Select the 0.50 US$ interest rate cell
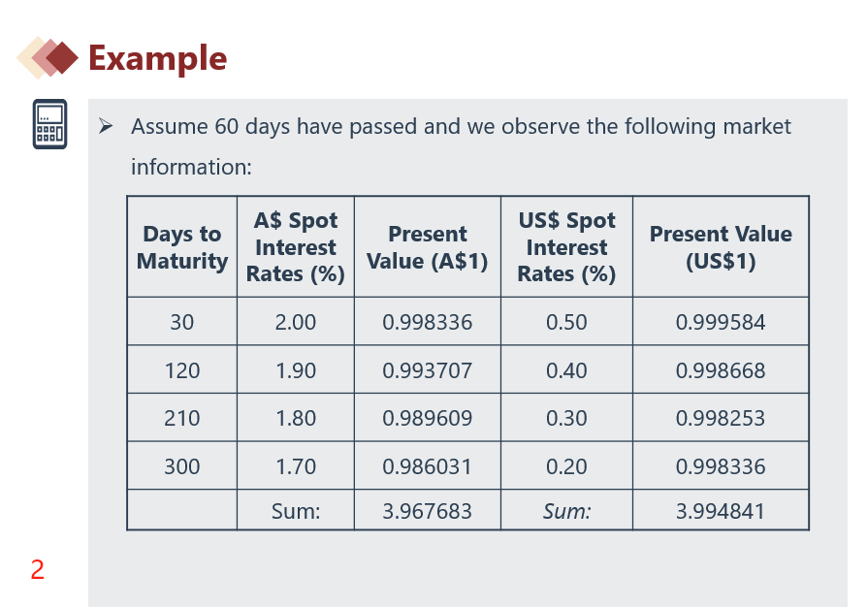The width and height of the screenshot is (868, 607). tap(566, 322)
